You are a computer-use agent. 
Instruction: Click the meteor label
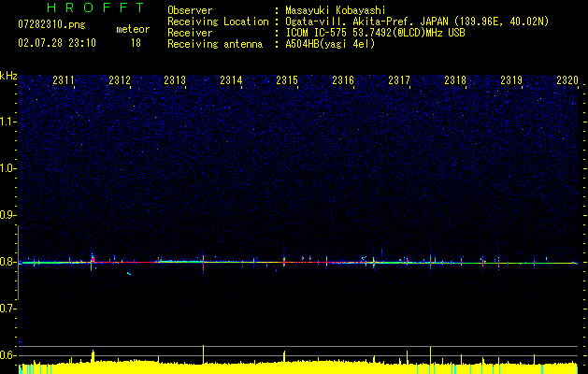133,29
